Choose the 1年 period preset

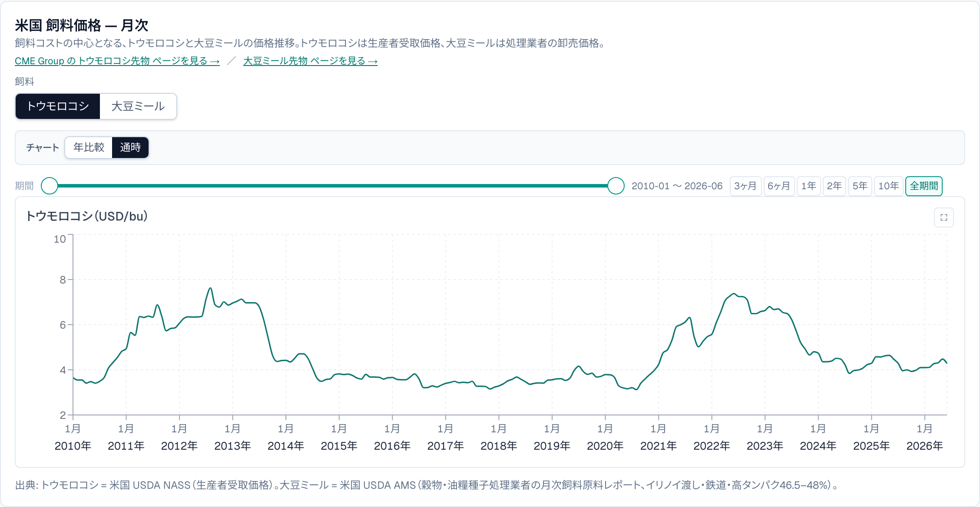(x=809, y=186)
